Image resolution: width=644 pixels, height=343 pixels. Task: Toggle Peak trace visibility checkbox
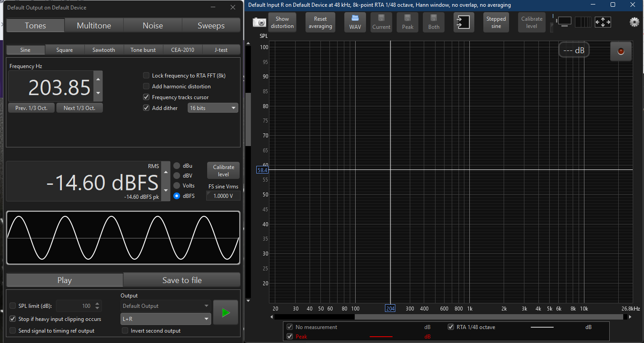(x=289, y=337)
